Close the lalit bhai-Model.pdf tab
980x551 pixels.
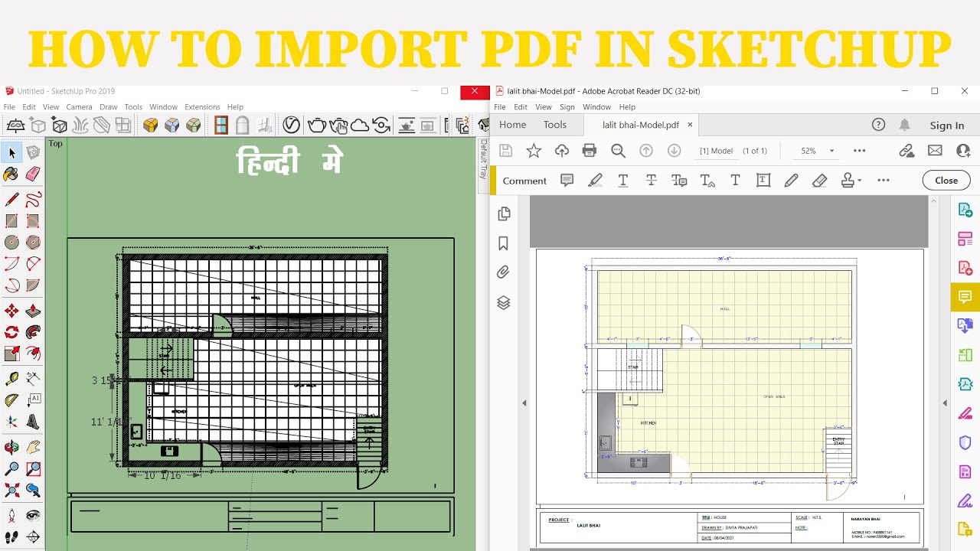[690, 125]
